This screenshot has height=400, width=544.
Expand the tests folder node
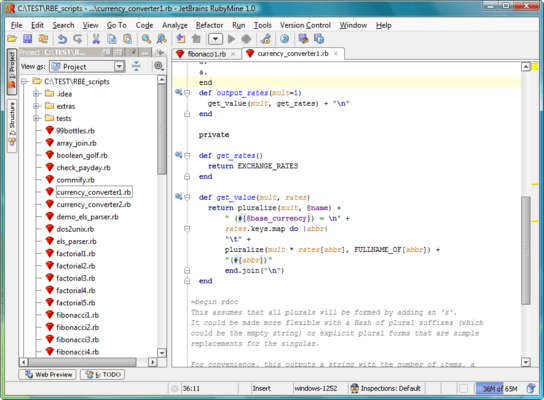click(36, 118)
